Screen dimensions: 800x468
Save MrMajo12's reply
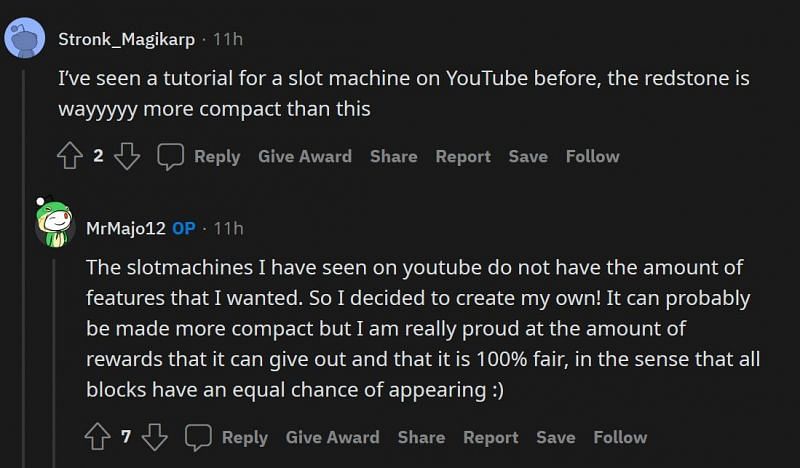point(556,437)
